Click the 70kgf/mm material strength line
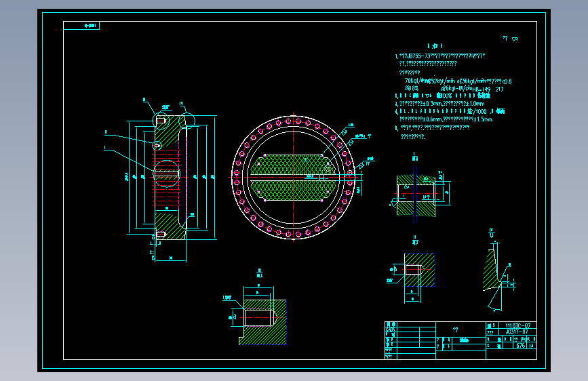The width and height of the screenshot is (588, 381). [x=458, y=81]
